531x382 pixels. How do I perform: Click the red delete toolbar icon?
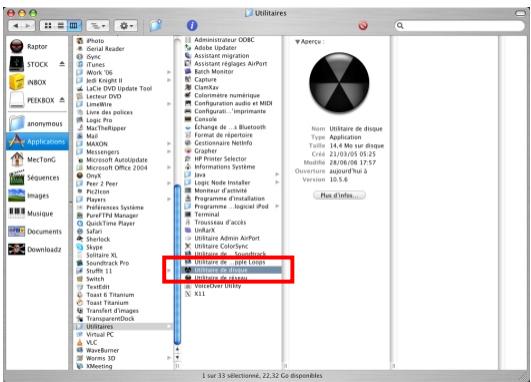coord(363,26)
